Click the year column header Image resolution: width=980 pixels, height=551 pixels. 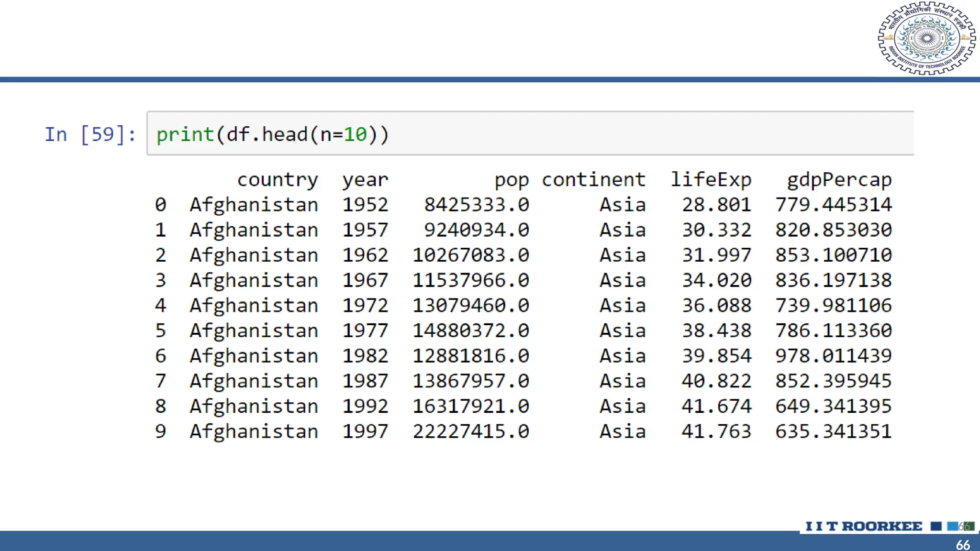[x=365, y=180]
